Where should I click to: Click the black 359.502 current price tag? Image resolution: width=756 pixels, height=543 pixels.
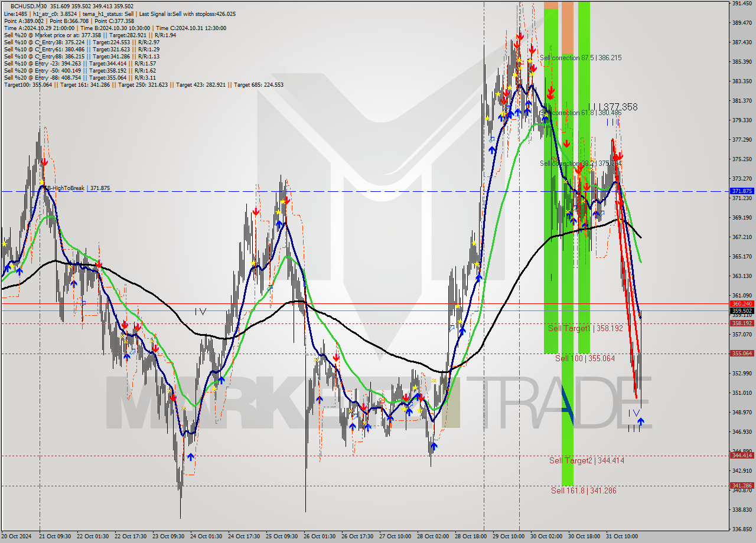pyautogui.click(x=742, y=310)
